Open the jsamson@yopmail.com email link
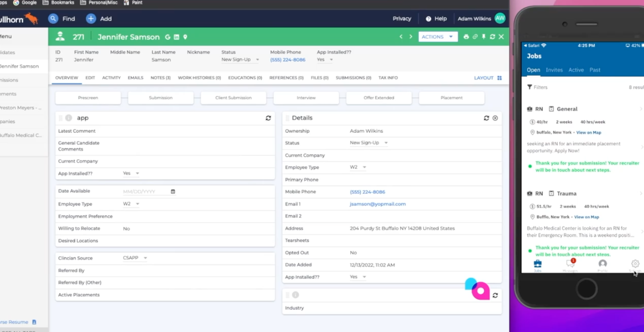This screenshot has width=644, height=332. coord(377,204)
